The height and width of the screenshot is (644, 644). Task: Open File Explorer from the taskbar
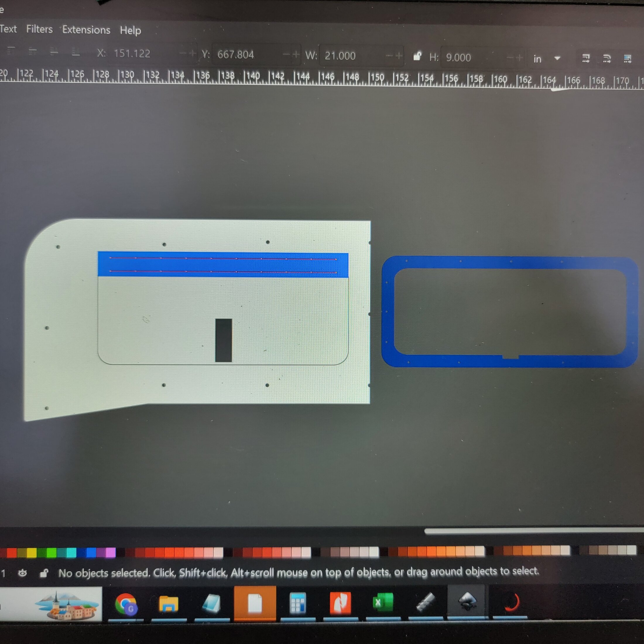(x=169, y=604)
